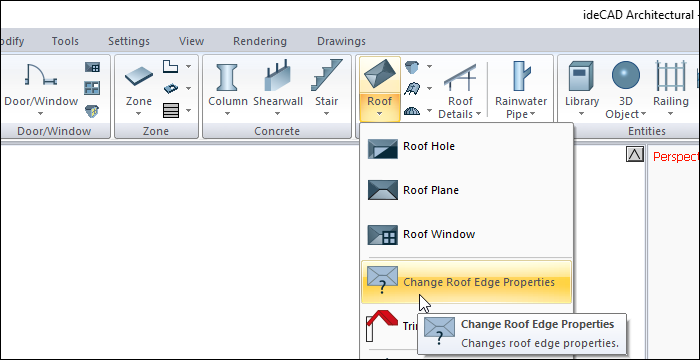Click the Roof Plane icon in the menu

(x=383, y=190)
